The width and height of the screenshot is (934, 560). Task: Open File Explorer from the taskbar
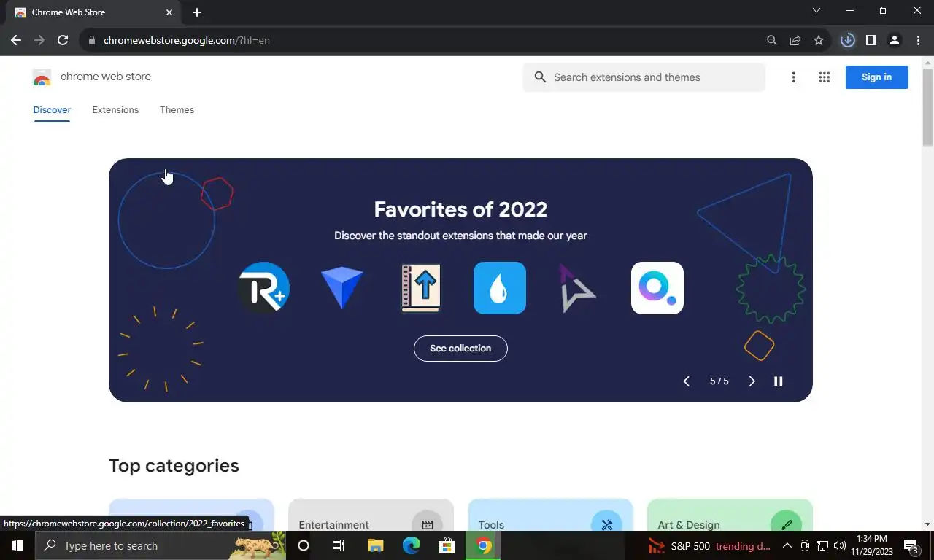[375, 545]
